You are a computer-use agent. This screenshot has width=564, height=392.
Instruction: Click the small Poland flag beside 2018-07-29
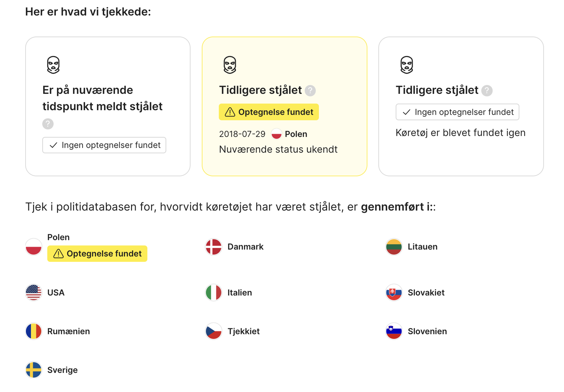277,134
